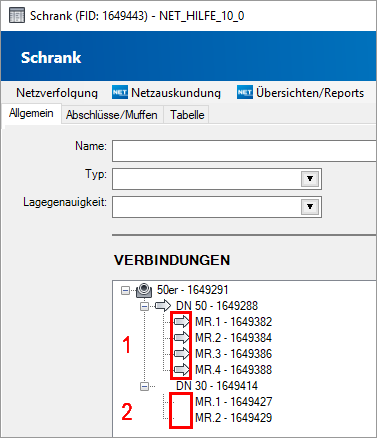The height and width of the screenshot is (438, 377).
Task: Select tree row MR.3 - 1649386
Action: (x=234, y=354)
